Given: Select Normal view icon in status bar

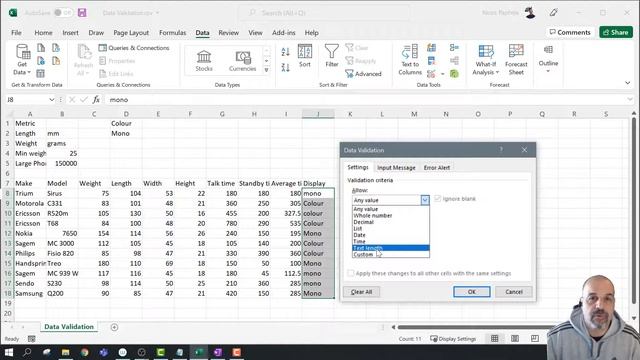Looking at the screenshot, I should coord(495,338).
